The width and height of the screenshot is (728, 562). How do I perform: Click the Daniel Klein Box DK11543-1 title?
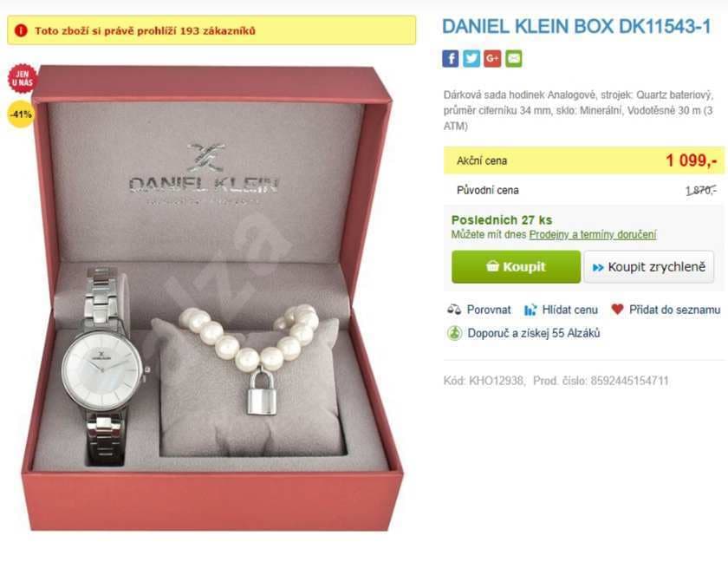pos(576,27)
